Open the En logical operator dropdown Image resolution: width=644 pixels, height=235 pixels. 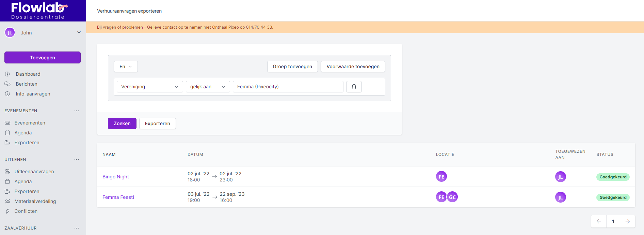(126, 67)
